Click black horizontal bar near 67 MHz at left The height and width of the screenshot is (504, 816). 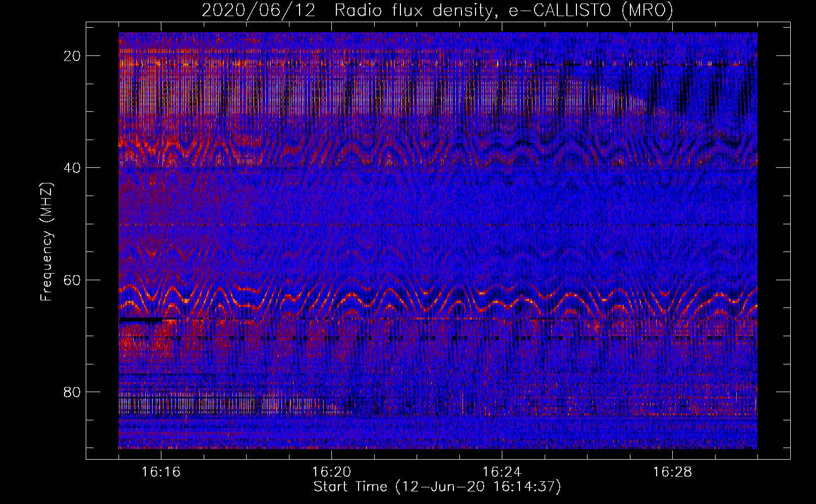(x=140, y=320)
